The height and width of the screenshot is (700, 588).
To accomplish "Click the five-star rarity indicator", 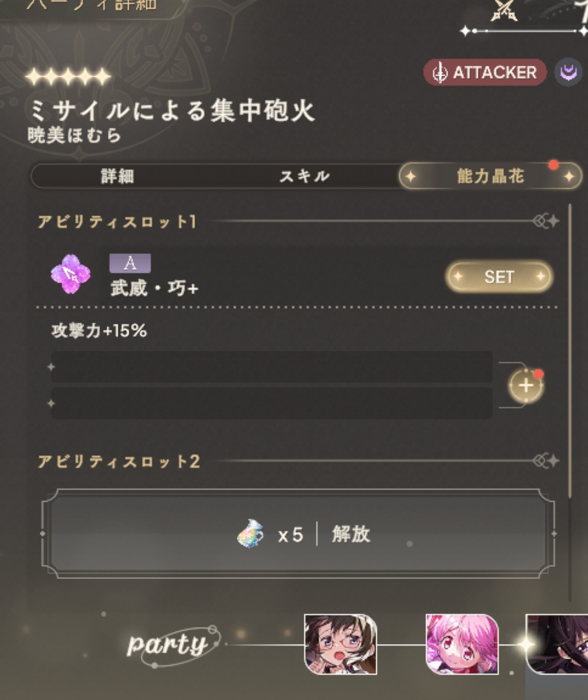I will pos(68,77).
